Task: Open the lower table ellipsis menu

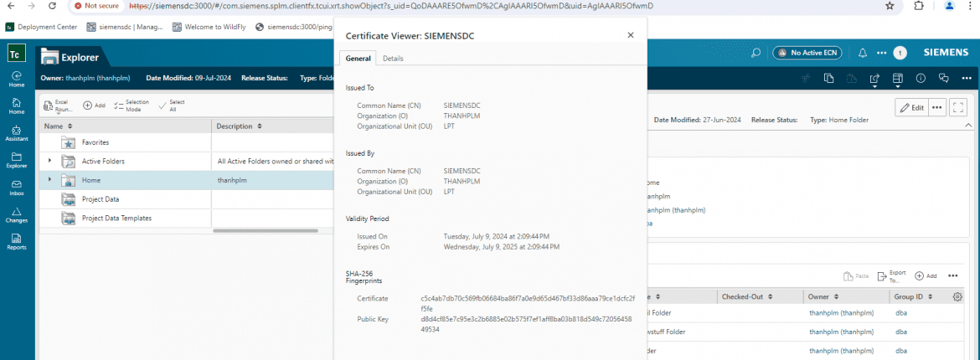Action: [x=952, y=275]
